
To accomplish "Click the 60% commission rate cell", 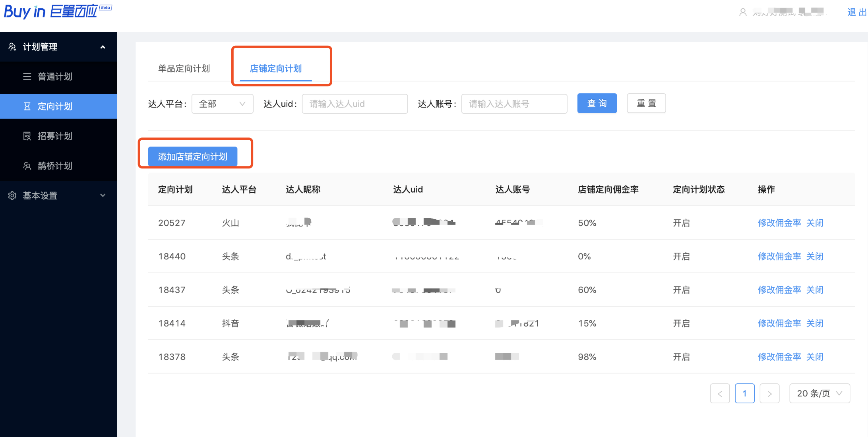I will click(x=587, y=290).
